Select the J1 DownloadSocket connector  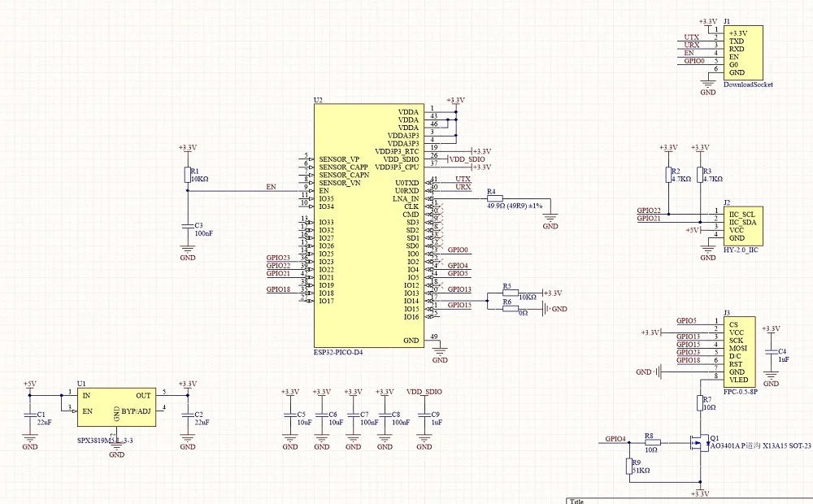(x=743, y=53)
